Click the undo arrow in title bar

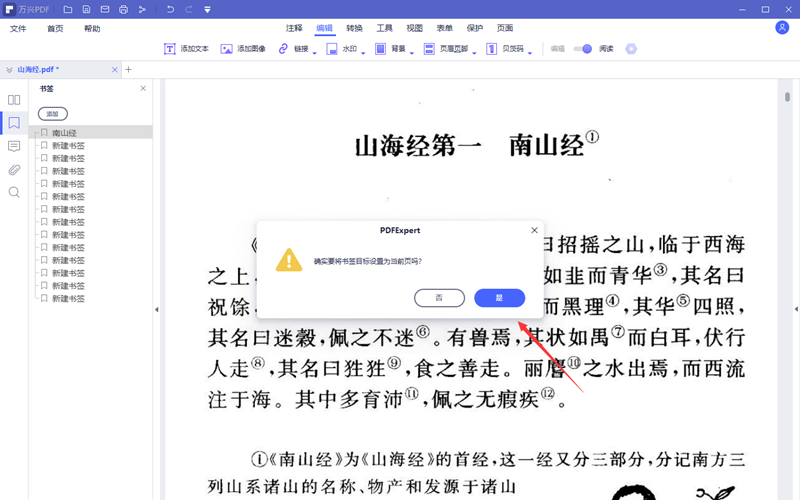coord(170,9)
